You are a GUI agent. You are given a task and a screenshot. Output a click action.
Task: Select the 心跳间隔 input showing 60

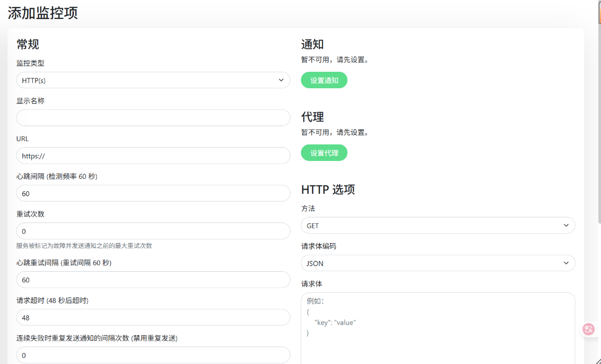(153, 193)
